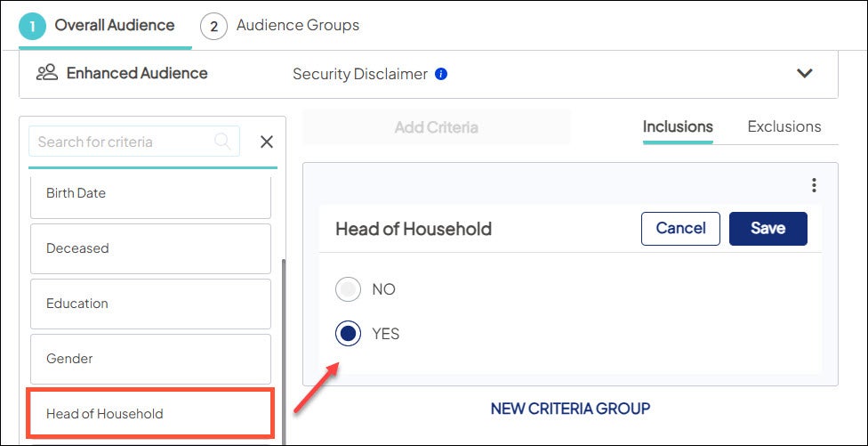
Task: Open the Audience Groups step tab
Action: click(x=297, y=25)
